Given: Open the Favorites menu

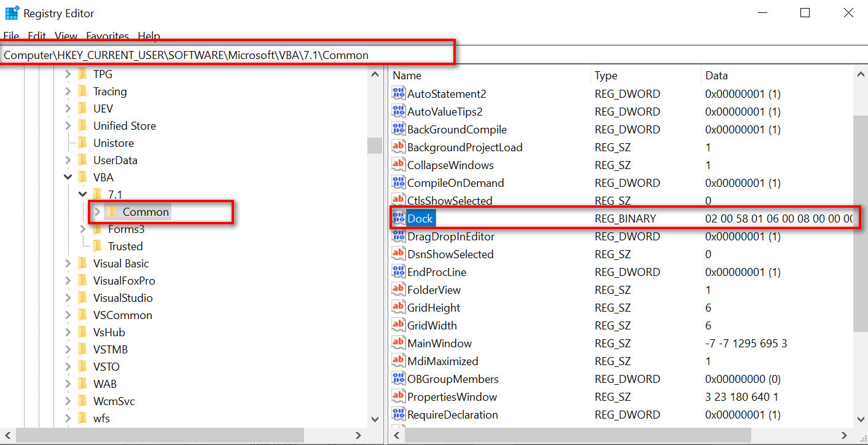Looking at the screenshot, I should [x=108, y=36].
